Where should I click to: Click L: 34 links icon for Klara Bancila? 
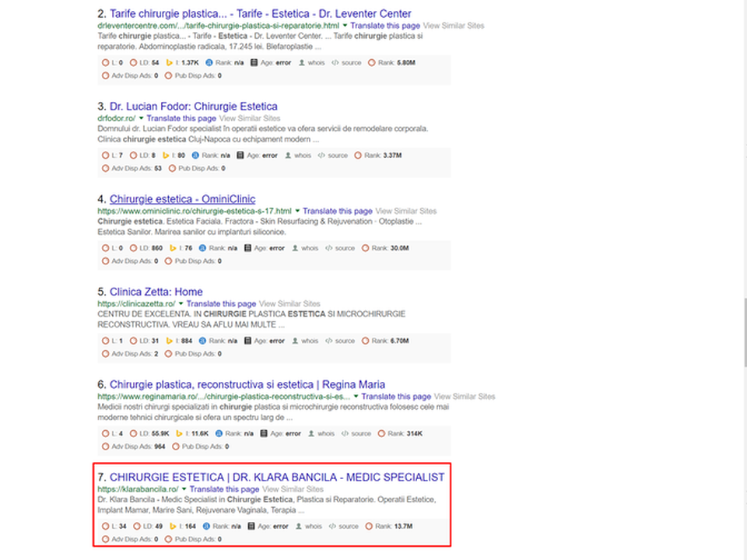(x=105, y=527)
